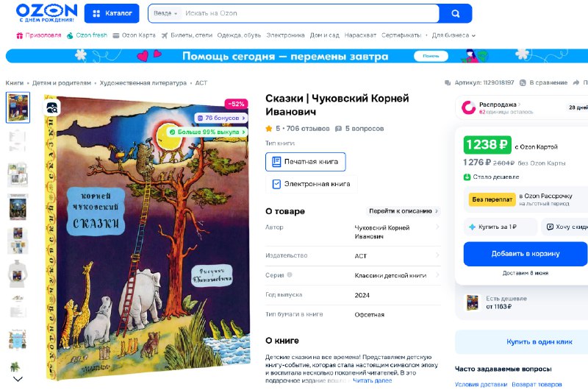Screen dimensions: 588x390
Task: Click Добавить в корзину button
Action: (x=526, y=254)
